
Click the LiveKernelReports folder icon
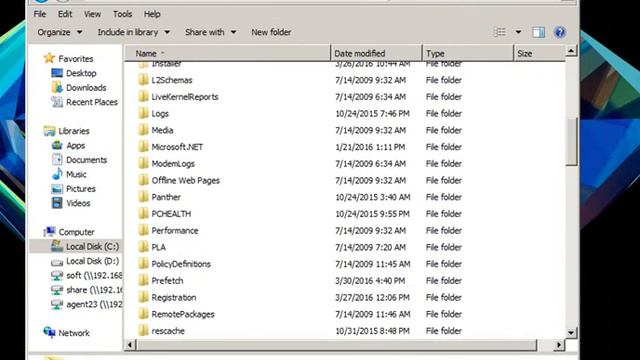tap(143, 96)
